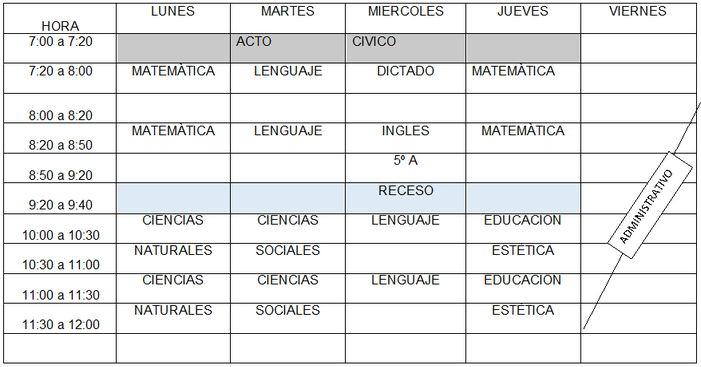
Task: Select the 11:30 a 12:00 time cell
Action: tap(60, 318)
